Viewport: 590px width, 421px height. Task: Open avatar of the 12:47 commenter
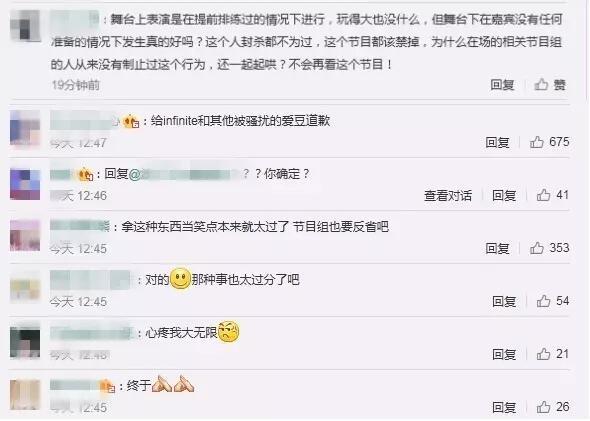pos(25,128)
